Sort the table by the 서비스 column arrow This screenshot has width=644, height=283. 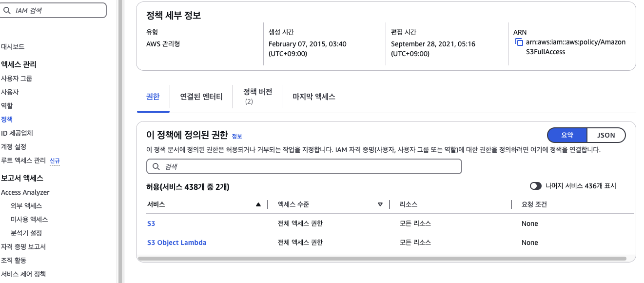[x=258, y=204]
